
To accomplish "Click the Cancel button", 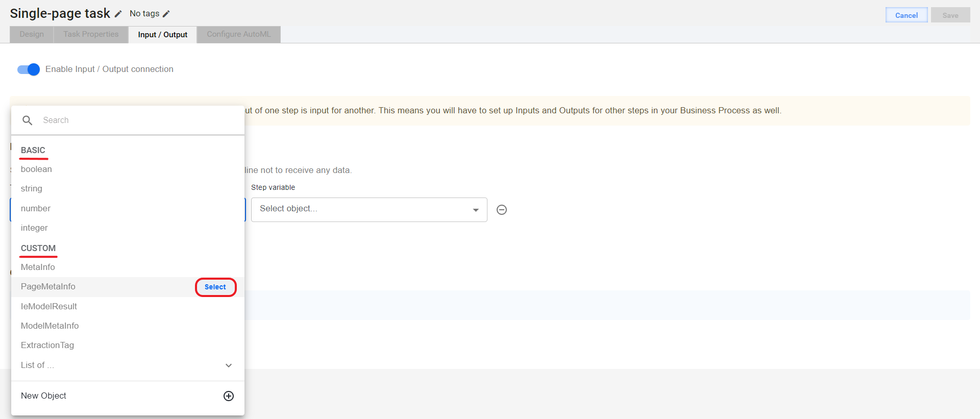I will coord(906,15).
